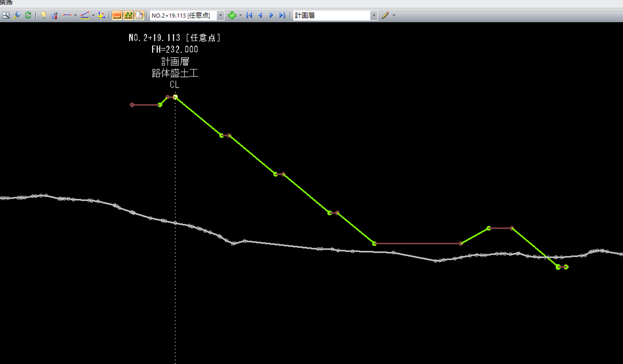Go to the previous cross-section
623x364 pixels.
(x=260, y=15)
